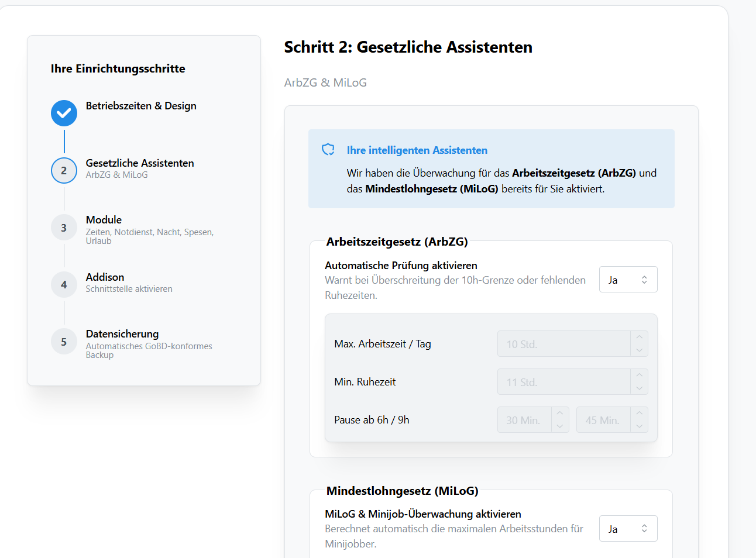This screenshot has height=558, width=756.
Task: Click the step 5 circle next to Datensicherung
Action: (64, 341)
